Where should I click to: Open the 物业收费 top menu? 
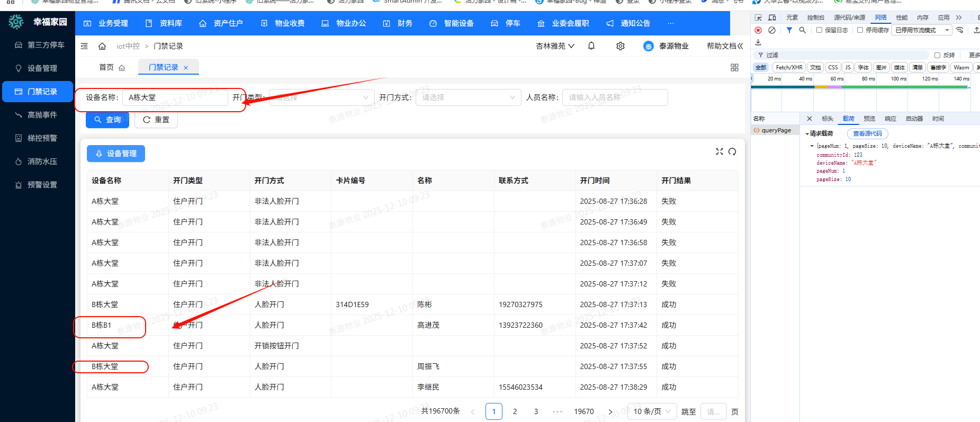click(x=283, y=23)
